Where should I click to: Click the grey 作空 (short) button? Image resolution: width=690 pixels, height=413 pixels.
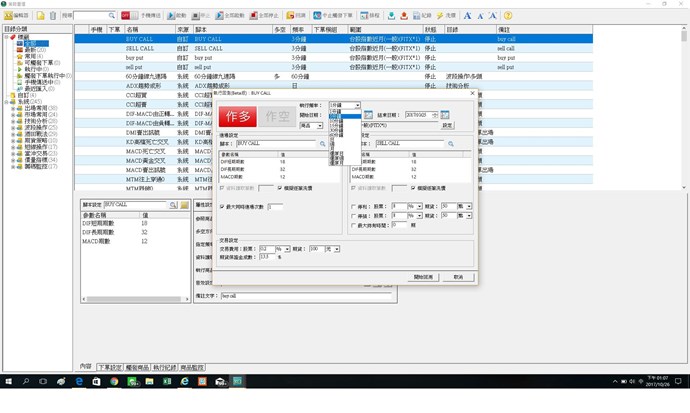point(276,116)
